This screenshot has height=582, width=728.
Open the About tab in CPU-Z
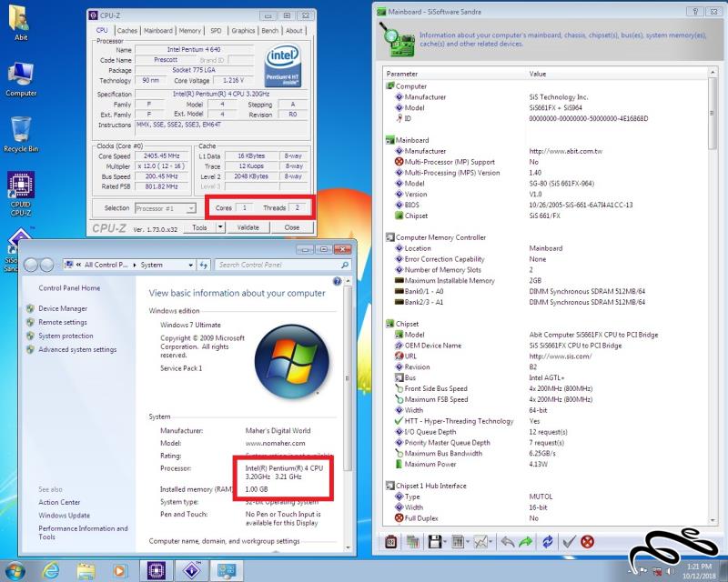click(294, 31)
